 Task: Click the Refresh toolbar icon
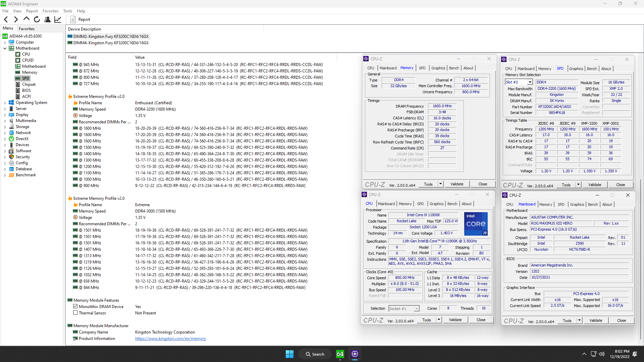[37, 19]
